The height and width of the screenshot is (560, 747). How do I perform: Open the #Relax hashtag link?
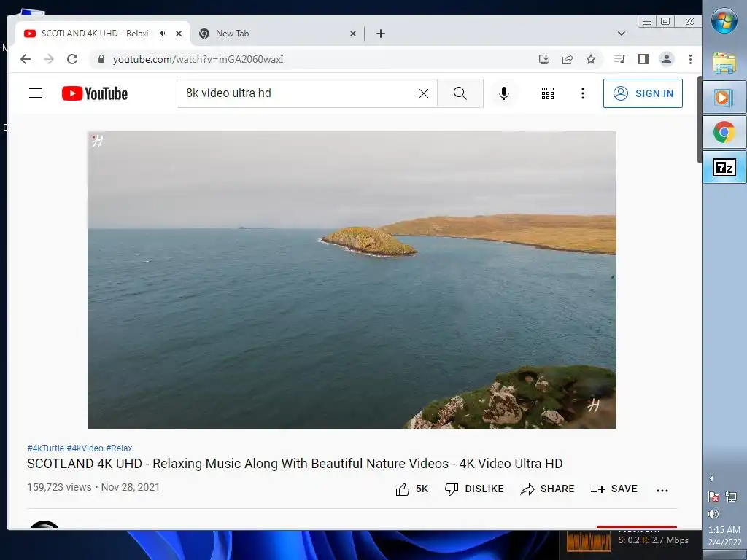click(x=119, y=448)
